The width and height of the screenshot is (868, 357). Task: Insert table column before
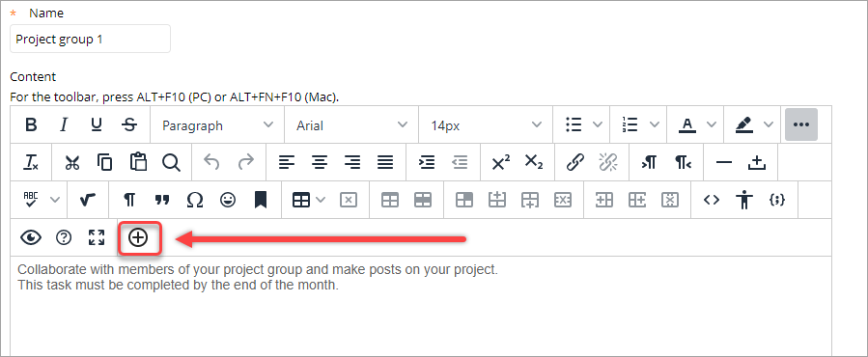(604, 200)
